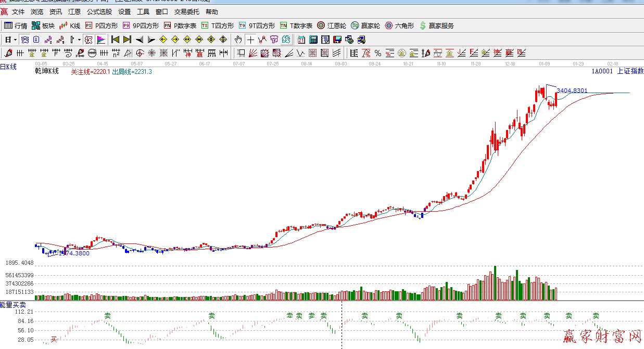Expand the dropdown arrow beside bar-style icon

[79, 40]
